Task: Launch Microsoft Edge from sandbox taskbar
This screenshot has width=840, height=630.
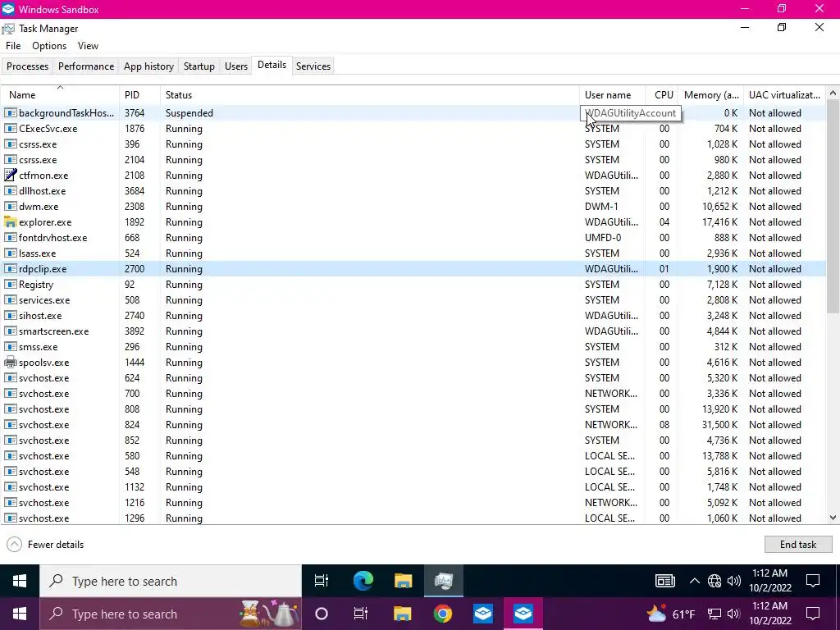Action: pos(363,581)
